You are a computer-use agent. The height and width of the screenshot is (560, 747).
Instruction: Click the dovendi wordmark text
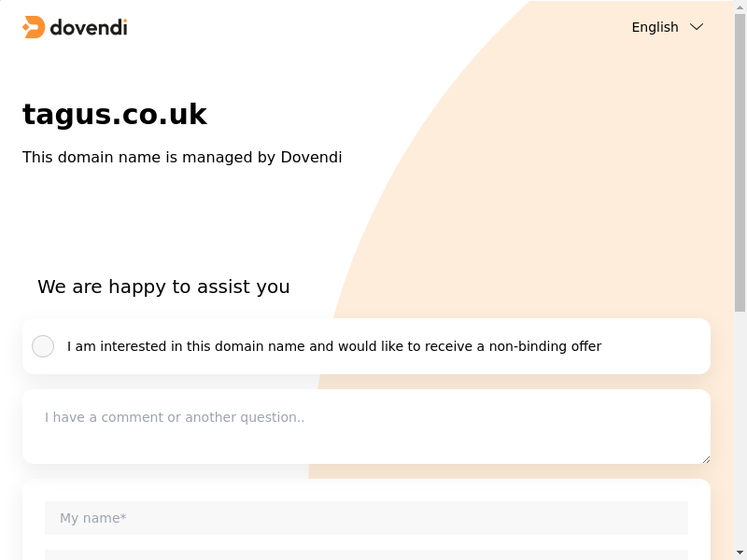pos(88,27)
